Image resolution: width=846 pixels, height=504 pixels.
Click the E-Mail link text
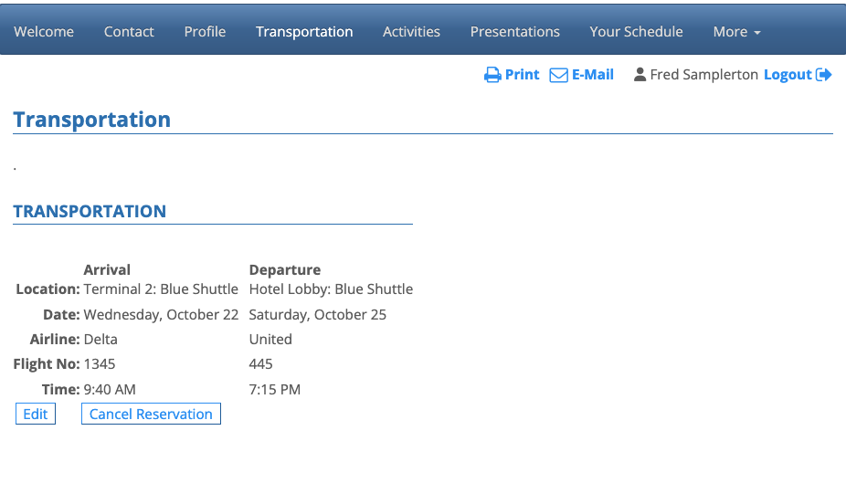[593, 75]
